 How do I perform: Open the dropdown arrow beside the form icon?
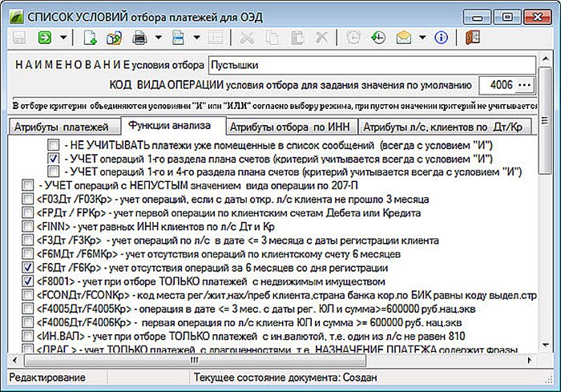point(195,38)
